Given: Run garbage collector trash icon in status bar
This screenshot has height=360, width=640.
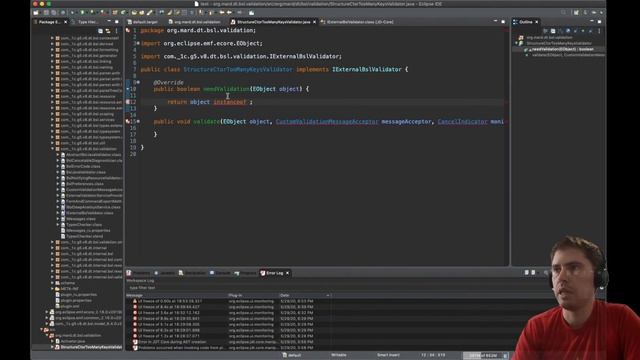Looking at the screenshot, I should point(505,356).
